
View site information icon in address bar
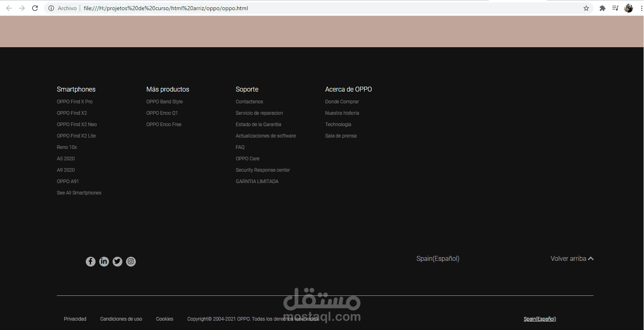point(51,8)
